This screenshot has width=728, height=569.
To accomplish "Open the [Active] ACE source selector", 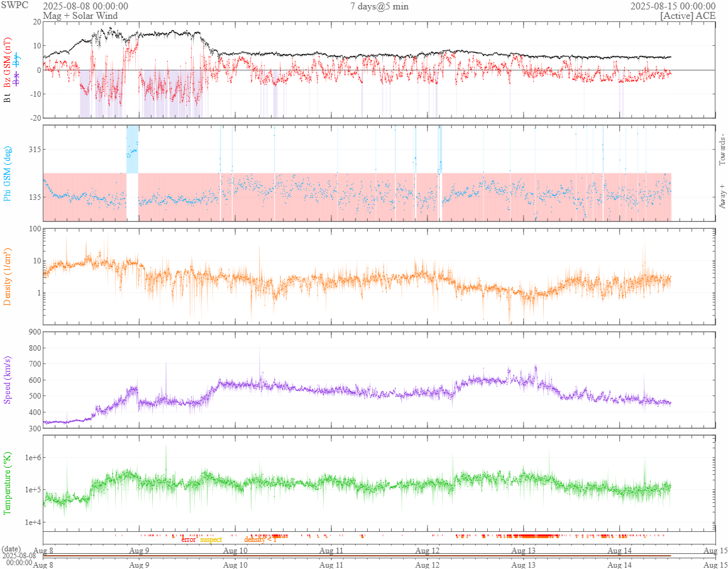I will click(x=688, y=16).
